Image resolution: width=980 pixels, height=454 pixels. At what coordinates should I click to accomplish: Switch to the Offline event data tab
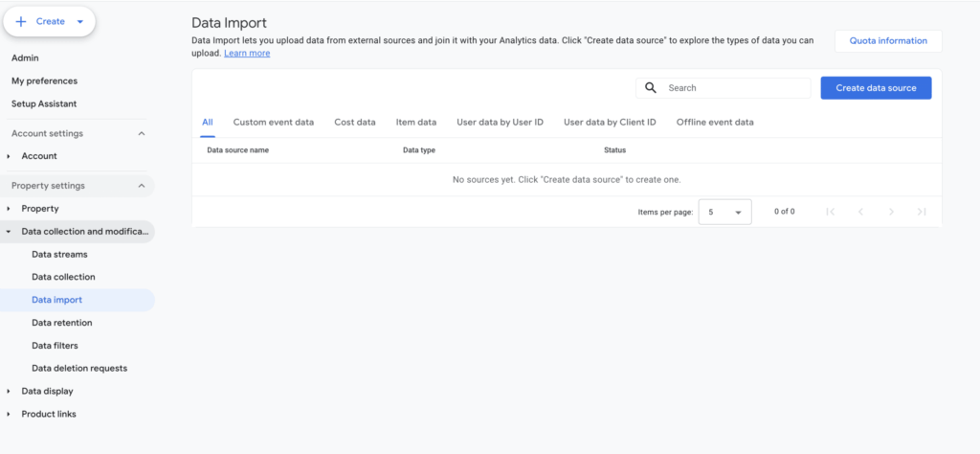(x=714, y=123)
